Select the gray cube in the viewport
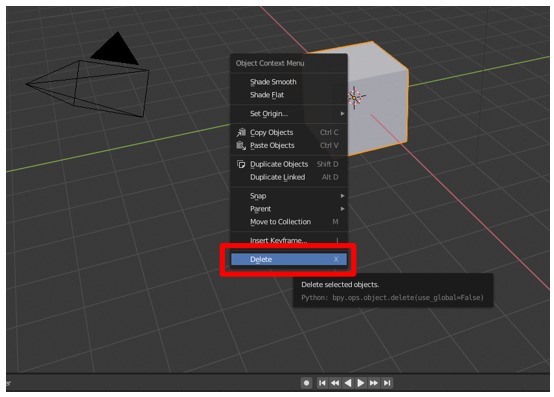 (378, 99)
